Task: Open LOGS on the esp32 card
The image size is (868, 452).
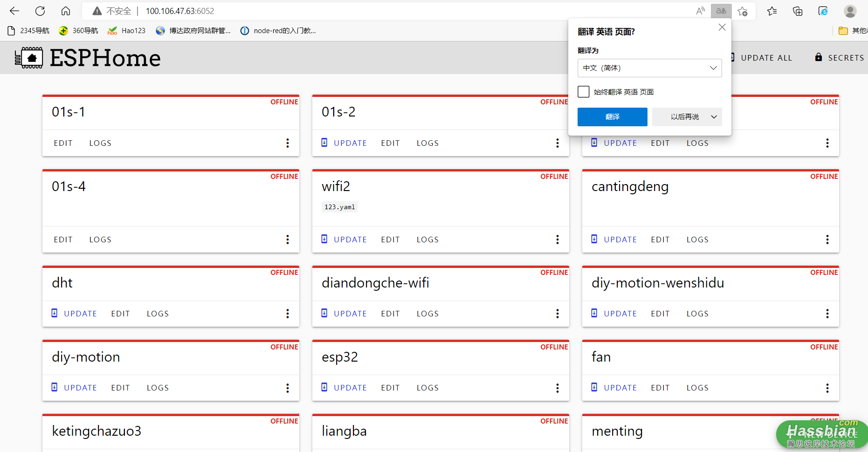Action: pyautogui.click(x=427, y=388)
